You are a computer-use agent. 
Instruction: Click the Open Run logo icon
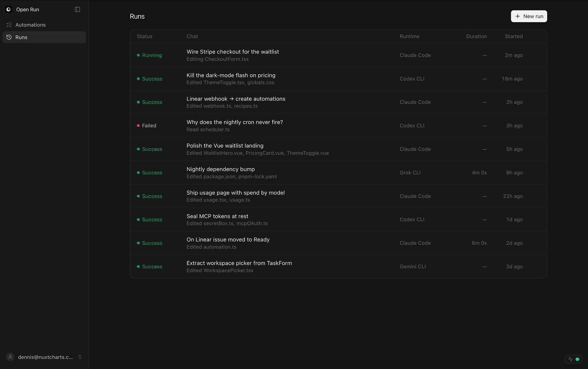click(9, 9)
